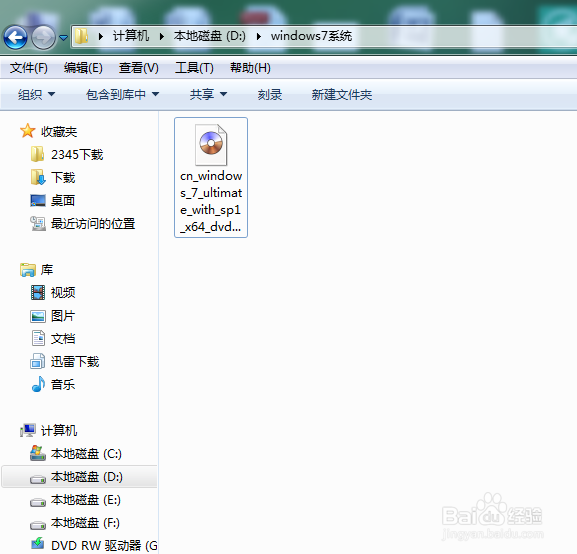
Task: Click the 文档 document icon
Action: pos(38,339)
